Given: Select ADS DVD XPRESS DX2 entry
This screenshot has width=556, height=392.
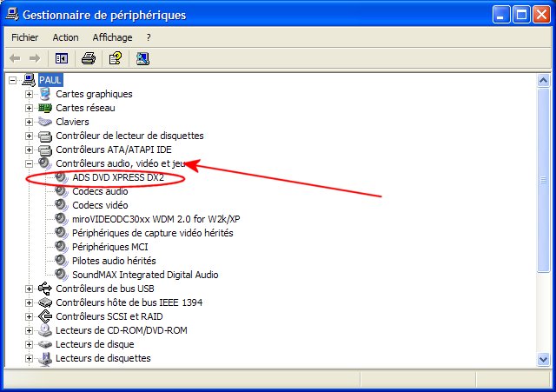Looking at the screenshot, I should click(118, 177).
